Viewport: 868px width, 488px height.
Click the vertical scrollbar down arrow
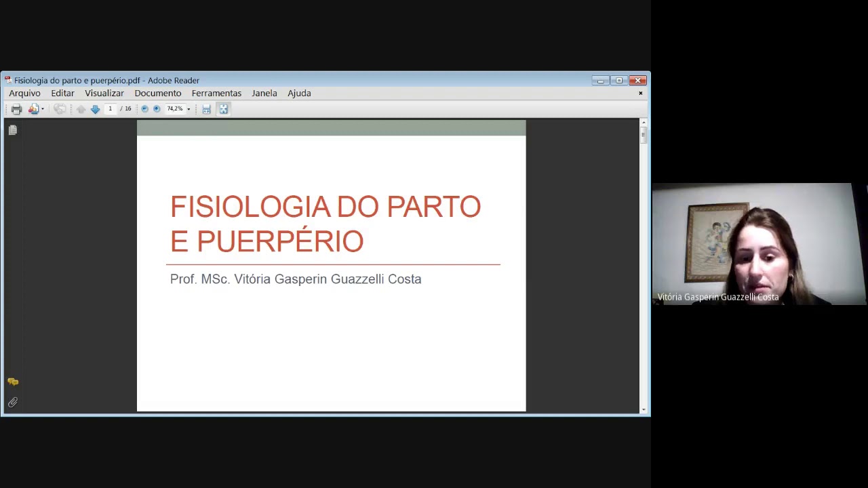pos(644,409)
